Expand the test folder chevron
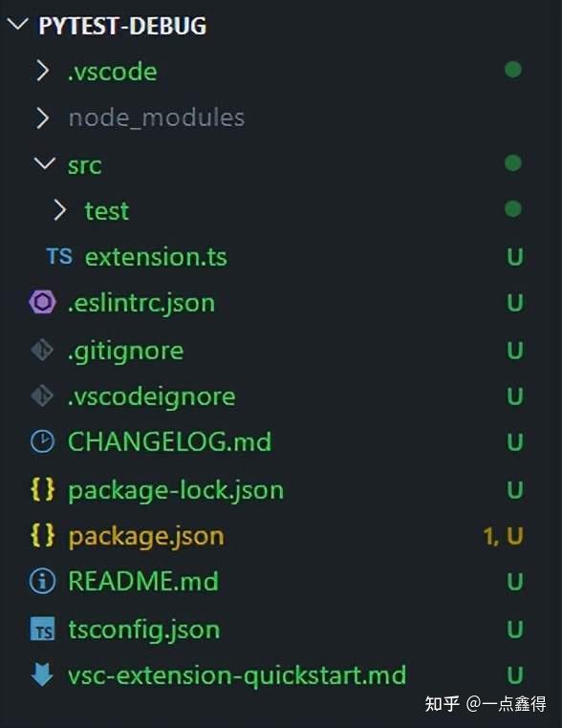 [x=59, y=210]
